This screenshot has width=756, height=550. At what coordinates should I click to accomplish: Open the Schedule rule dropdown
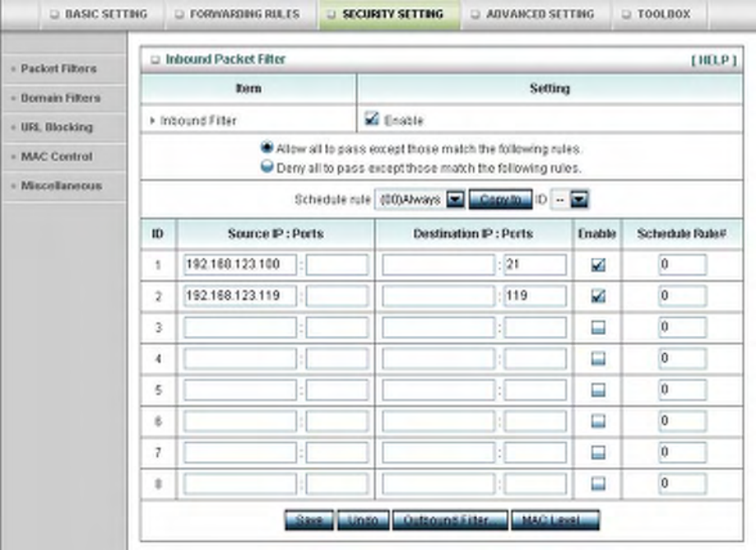tap(420, 199)
